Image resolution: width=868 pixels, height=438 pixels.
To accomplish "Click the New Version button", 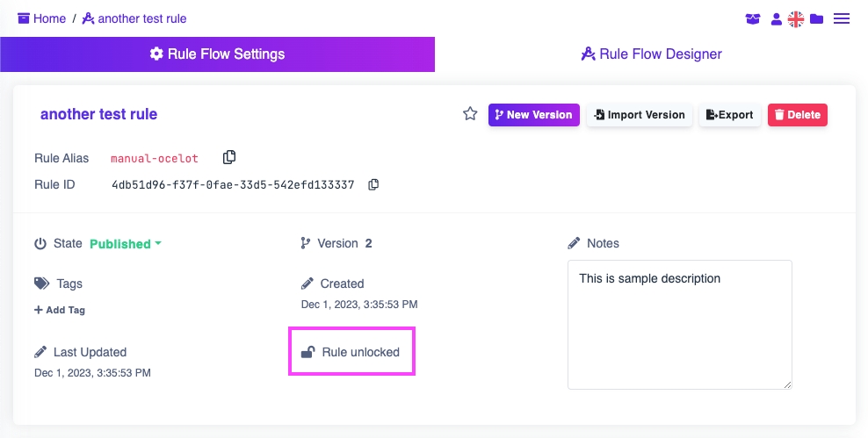I will (x=533, y=115).
